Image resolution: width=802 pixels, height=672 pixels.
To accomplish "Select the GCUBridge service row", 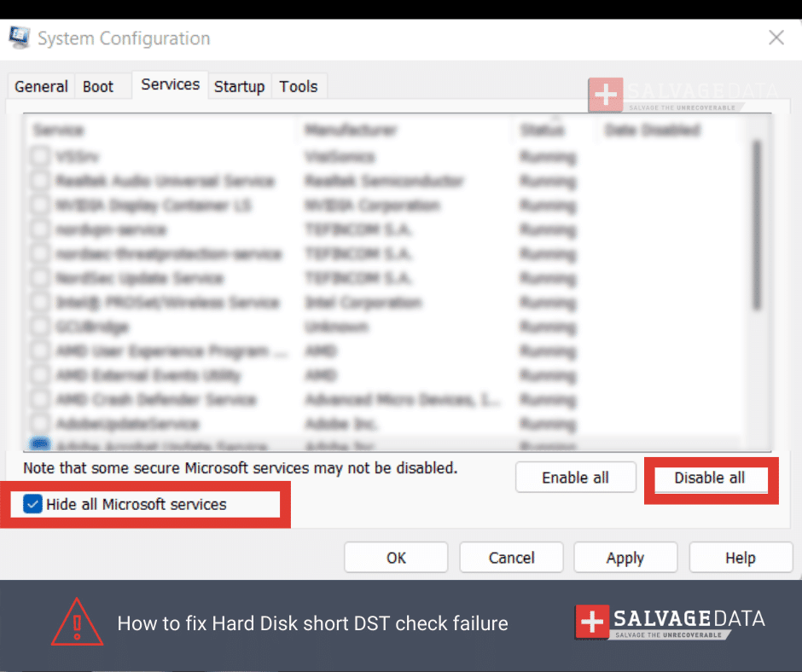I will pos(385,327).
